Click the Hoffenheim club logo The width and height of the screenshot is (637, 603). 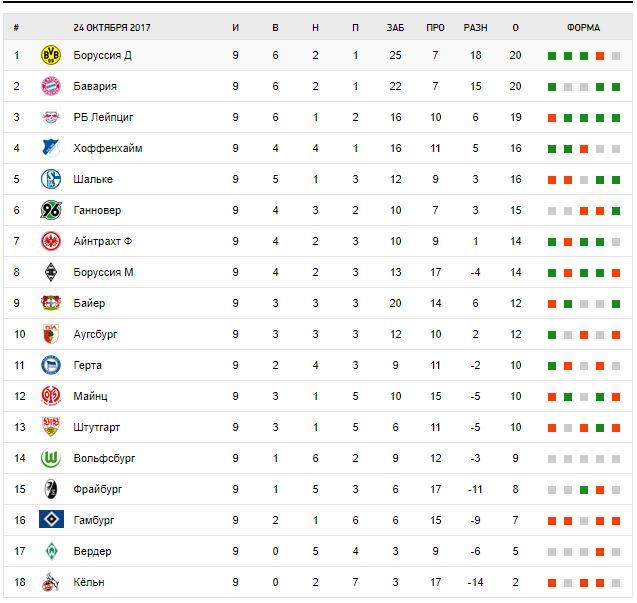(51, 148)
